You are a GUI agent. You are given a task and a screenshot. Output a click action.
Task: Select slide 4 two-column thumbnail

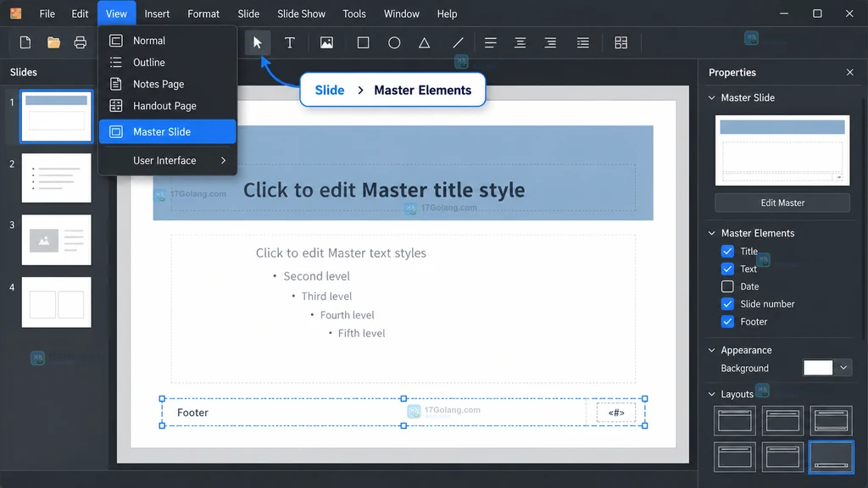pyautogui.click(x=57, y=302)
